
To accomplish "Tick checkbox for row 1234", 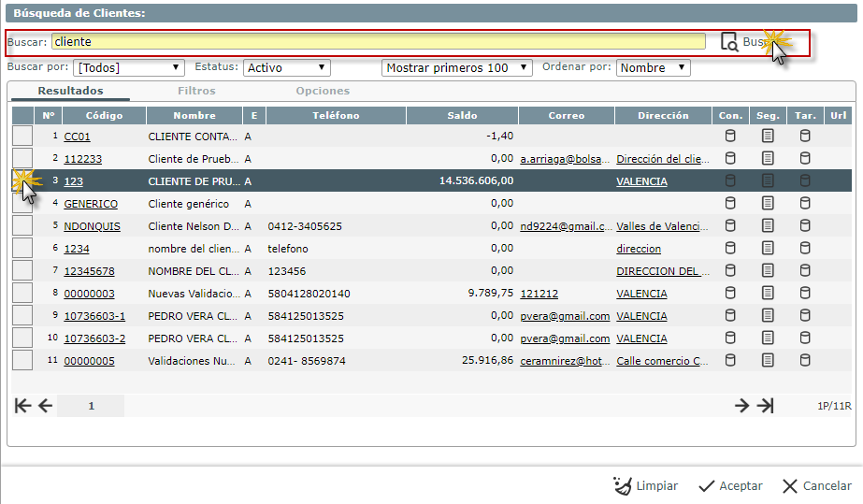I will [x=22, y=248].
